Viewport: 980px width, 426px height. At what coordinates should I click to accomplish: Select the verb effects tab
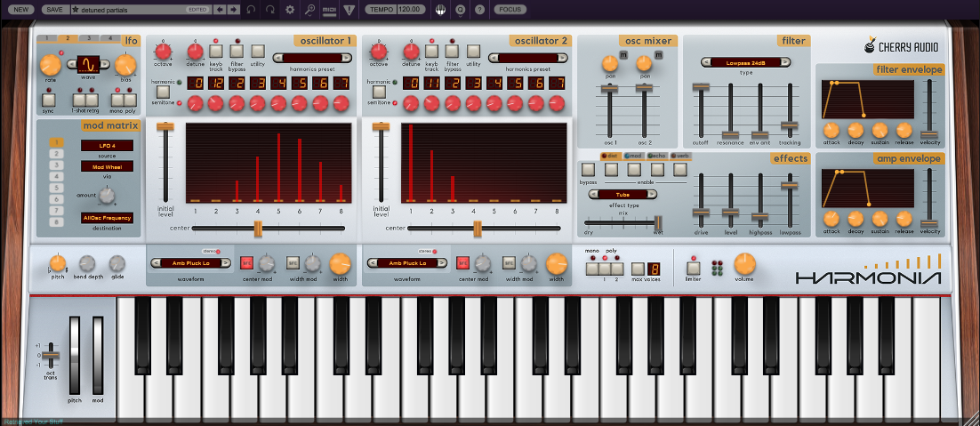point(680,157)
